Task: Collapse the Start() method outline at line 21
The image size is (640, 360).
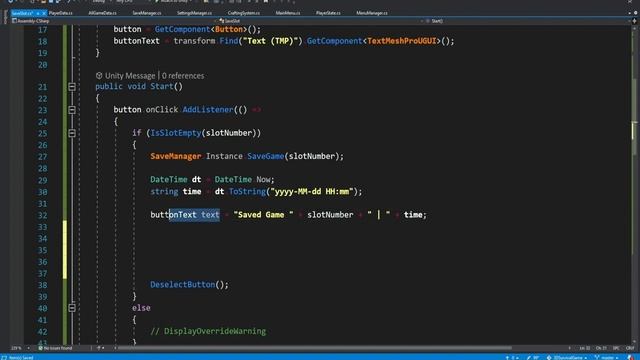Action: [x=72, y=87]
